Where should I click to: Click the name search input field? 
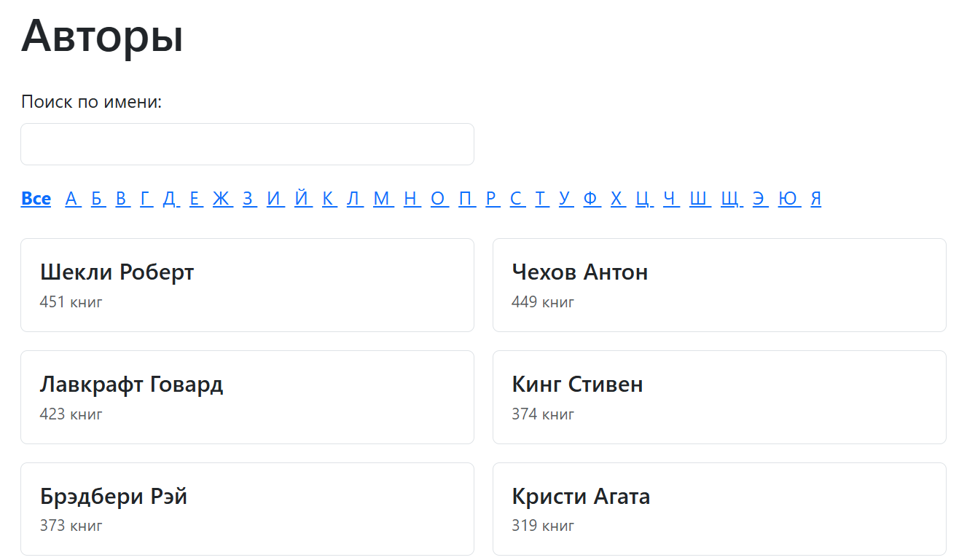(x=247, y=143)
